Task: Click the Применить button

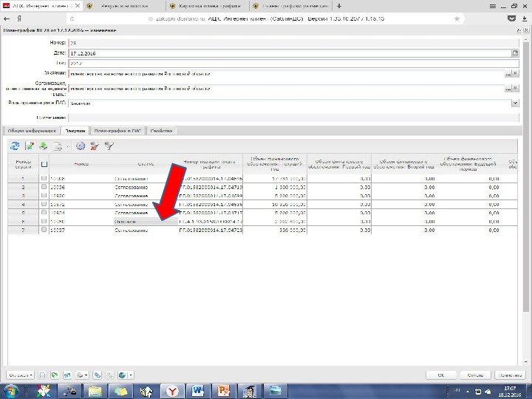Action: 510,375
